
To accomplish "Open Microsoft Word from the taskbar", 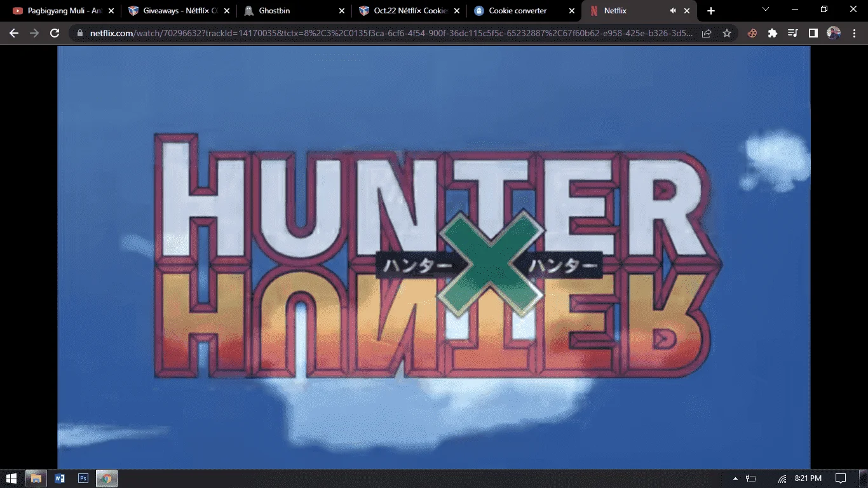I will (x=60, y=478).
